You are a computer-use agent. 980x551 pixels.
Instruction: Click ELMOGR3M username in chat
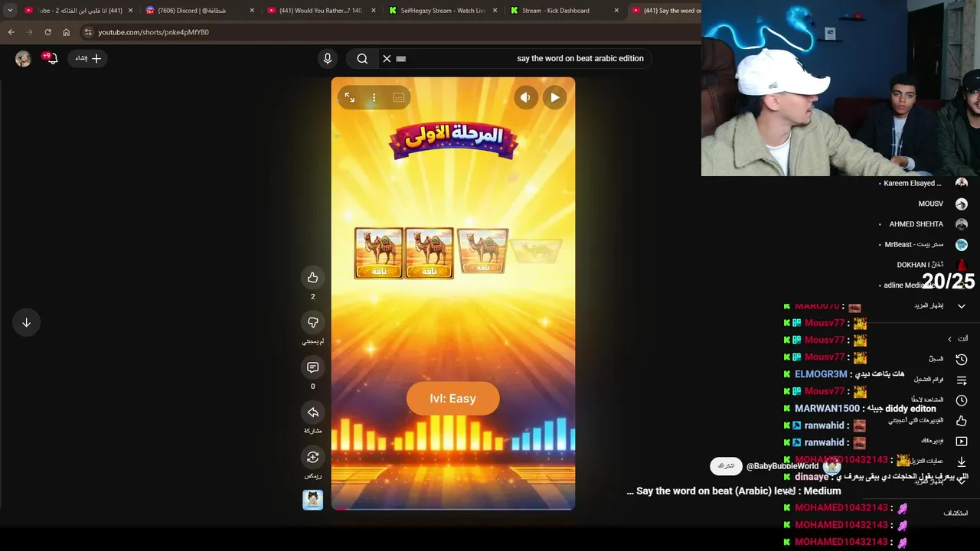pyautogui.click(x=821, y=374)
